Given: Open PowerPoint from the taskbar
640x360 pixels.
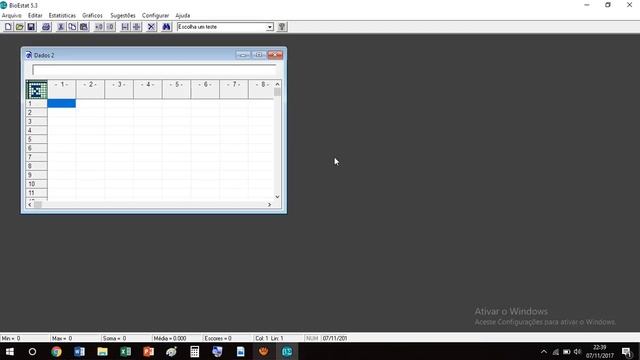Looking at the screenshot, I should tap(149, 352).
